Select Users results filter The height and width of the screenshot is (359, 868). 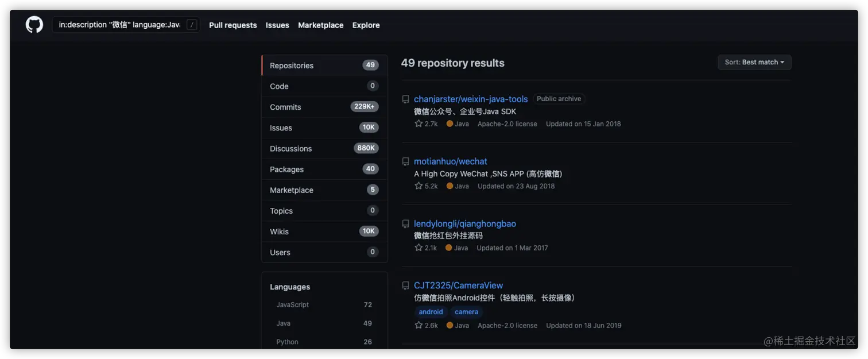(x=324, y=252)
